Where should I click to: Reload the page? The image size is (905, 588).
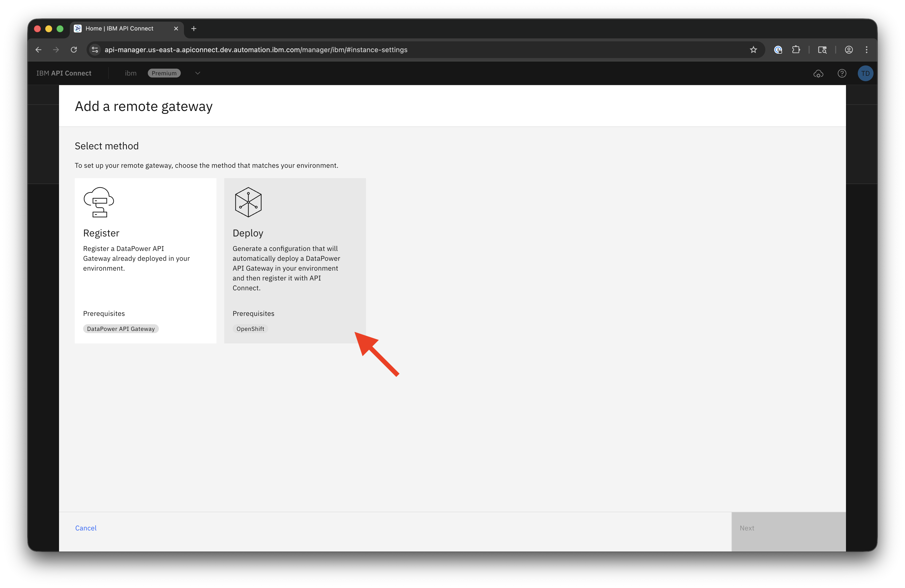coord(74,50)
